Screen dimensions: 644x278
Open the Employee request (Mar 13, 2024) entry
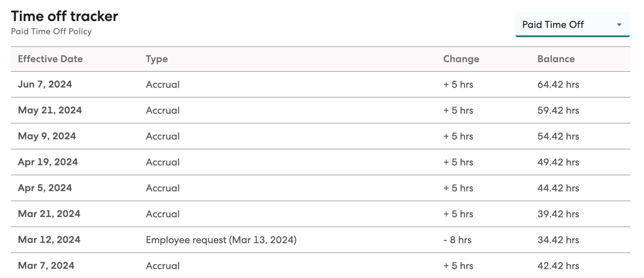221,240
